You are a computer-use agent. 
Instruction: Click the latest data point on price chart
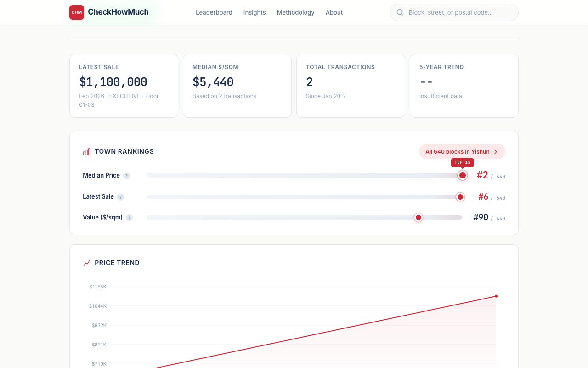pos(496,296)
